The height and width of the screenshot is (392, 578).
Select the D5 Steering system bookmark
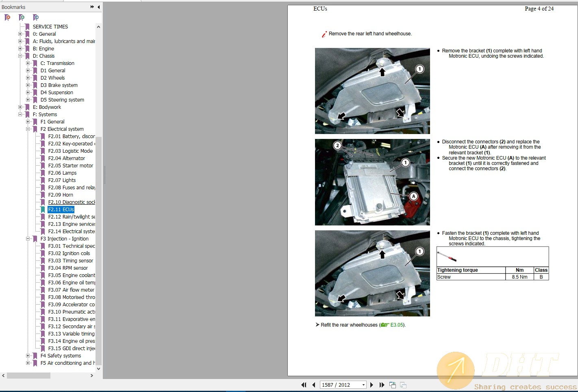click(x=62, y=100)
